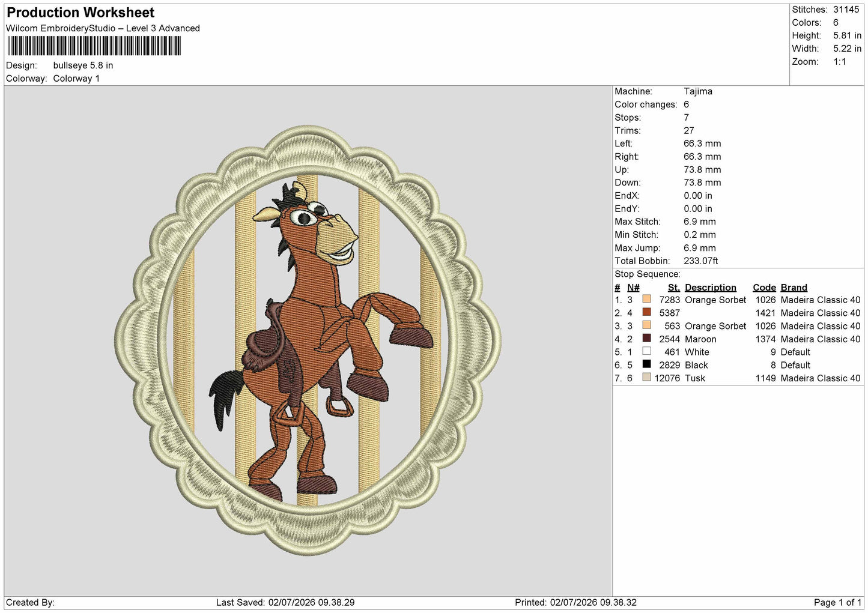
Task: Click the Production Worksheet title
Action: [80, 13]
